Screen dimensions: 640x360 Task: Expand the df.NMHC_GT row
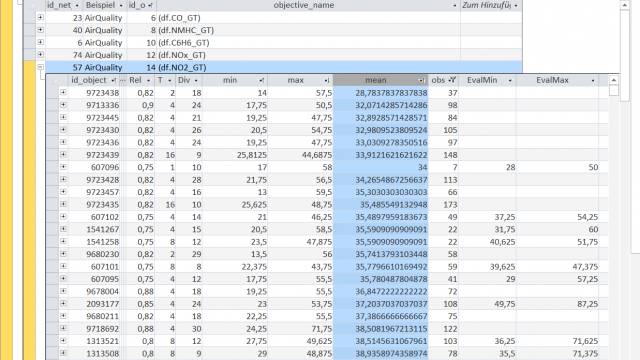pos(40,30)
